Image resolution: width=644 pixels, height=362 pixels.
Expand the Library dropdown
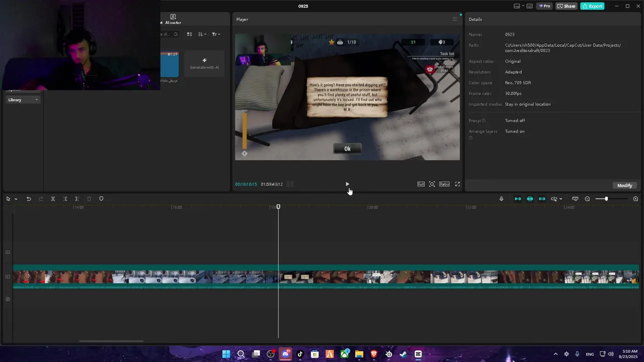(x=23, y=100)
